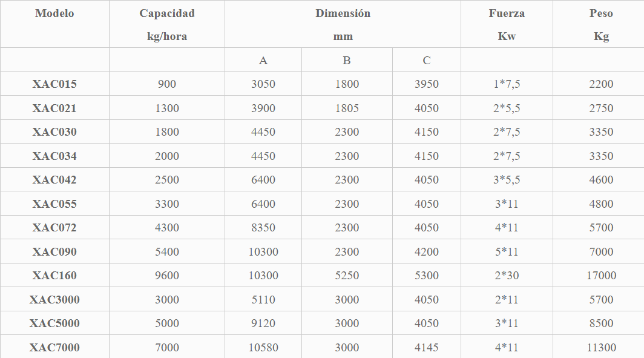This screenshot has width=644, height=358.
Task: Click the dimension A sub-header
Action: (x=263, y=61)
